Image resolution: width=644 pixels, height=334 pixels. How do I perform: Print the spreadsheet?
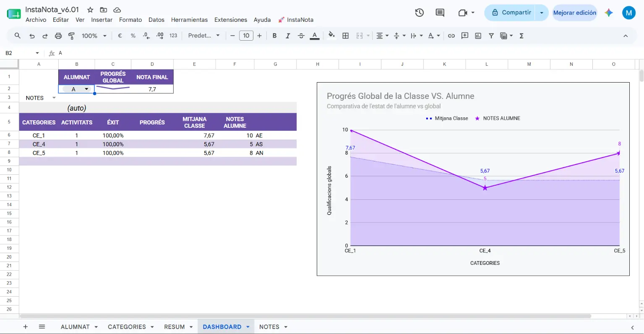[x=58, y=36]
